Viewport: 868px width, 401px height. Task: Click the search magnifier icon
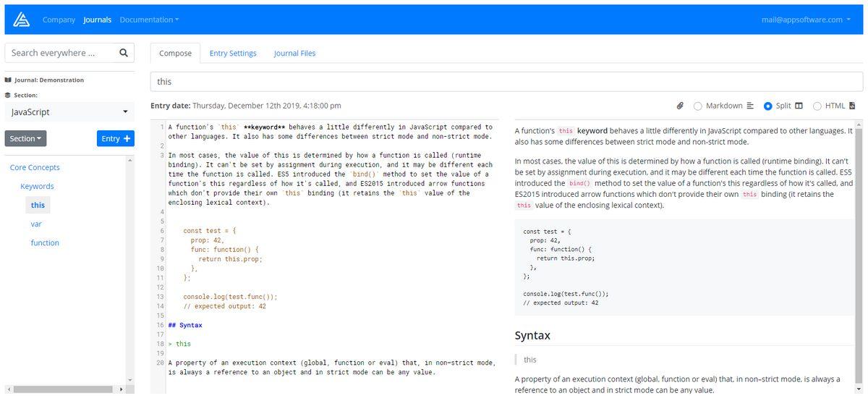pyautogui.click(x=124, y=53)
